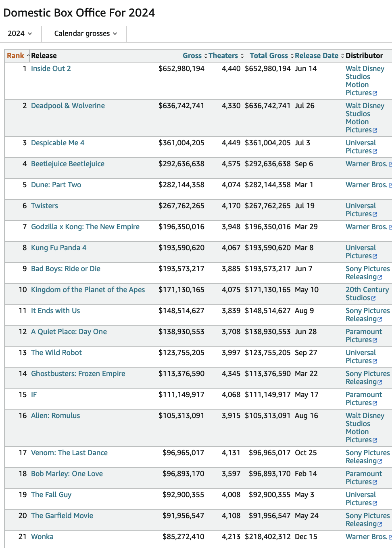This screenshot has width=392, height=548.
Task: Sort by Total Gross column
Action: point(269,56)
